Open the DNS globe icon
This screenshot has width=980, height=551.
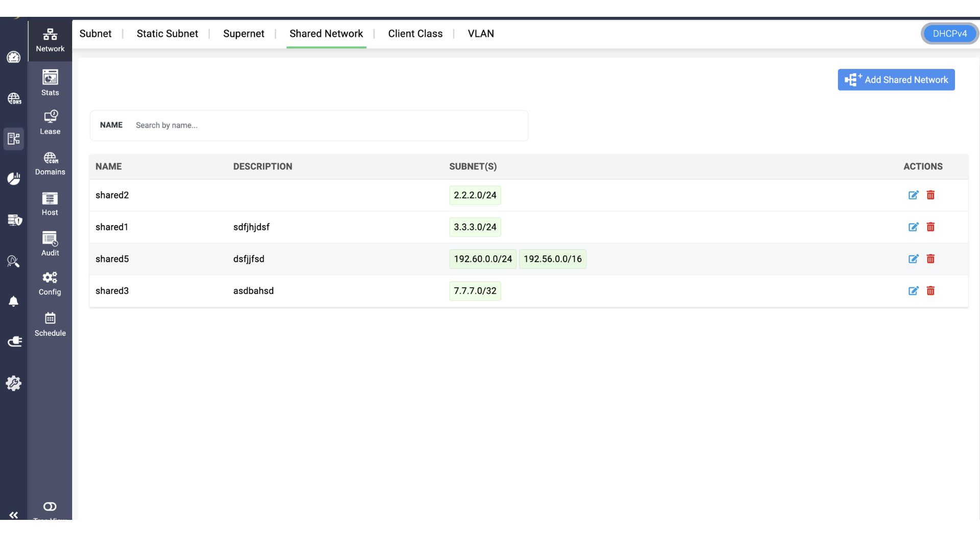pyautogui.click(x=14, y=98)
